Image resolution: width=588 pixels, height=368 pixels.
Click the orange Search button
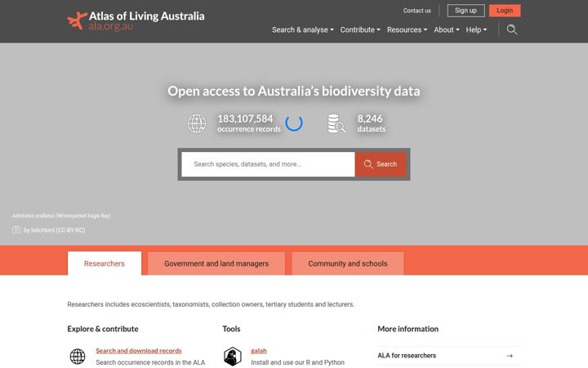click(381, 164)
